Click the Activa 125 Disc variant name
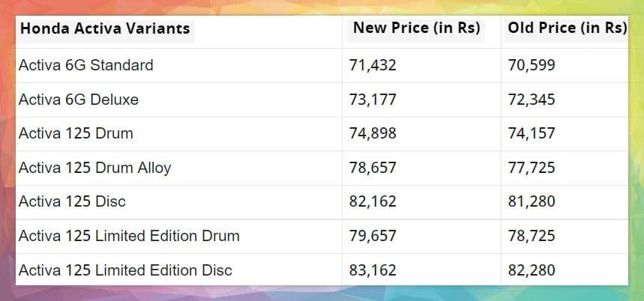 tap(72, 201)
